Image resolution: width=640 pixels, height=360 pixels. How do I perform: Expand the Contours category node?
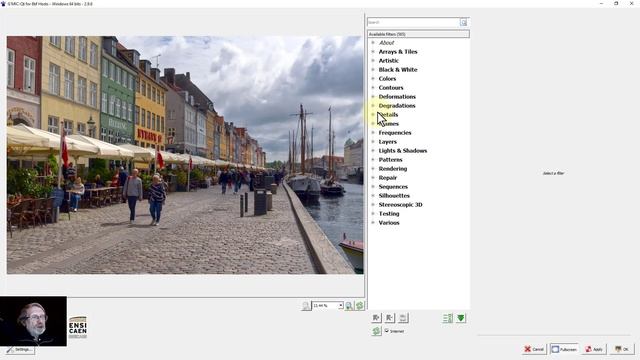click(373, 88)
